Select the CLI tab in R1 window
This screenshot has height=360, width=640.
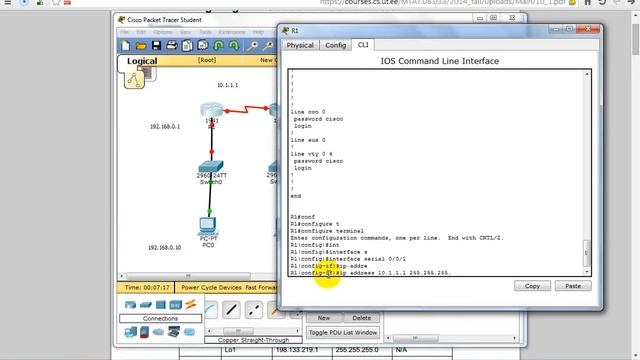pyautogui.click(x=363, y=44)
